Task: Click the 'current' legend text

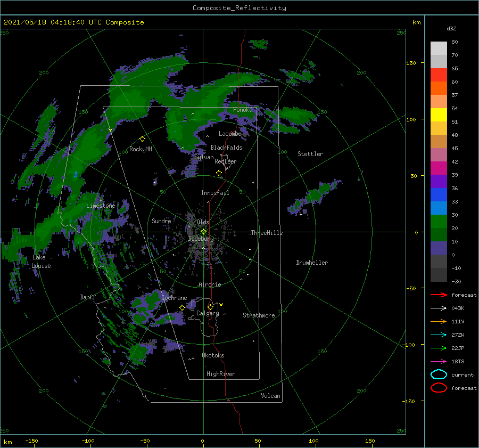Action: (463, 374)
